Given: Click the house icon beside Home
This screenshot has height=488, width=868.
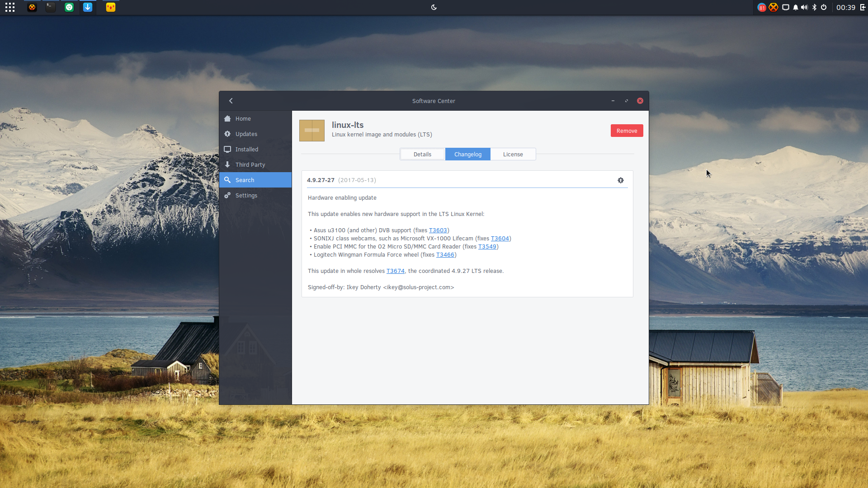Looking at the screenshot, I should [x=227, y=119].
